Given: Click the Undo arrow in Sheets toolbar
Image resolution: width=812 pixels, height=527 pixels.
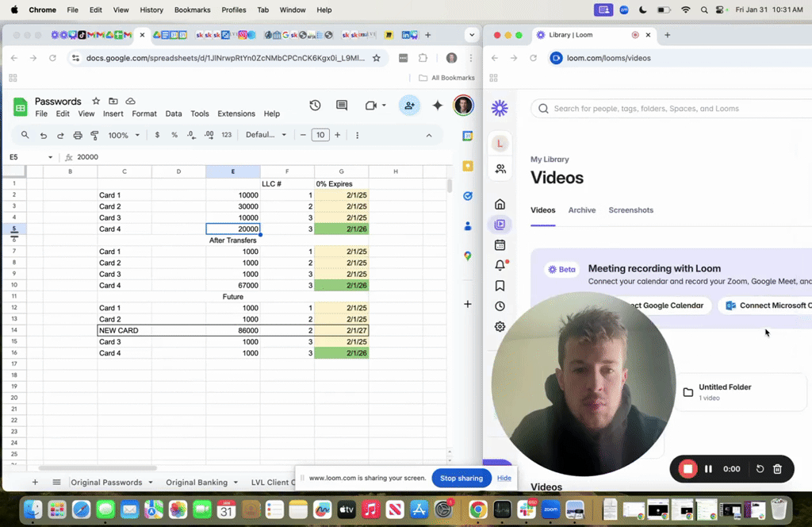Looking at the screenshot, I should 43,135.
